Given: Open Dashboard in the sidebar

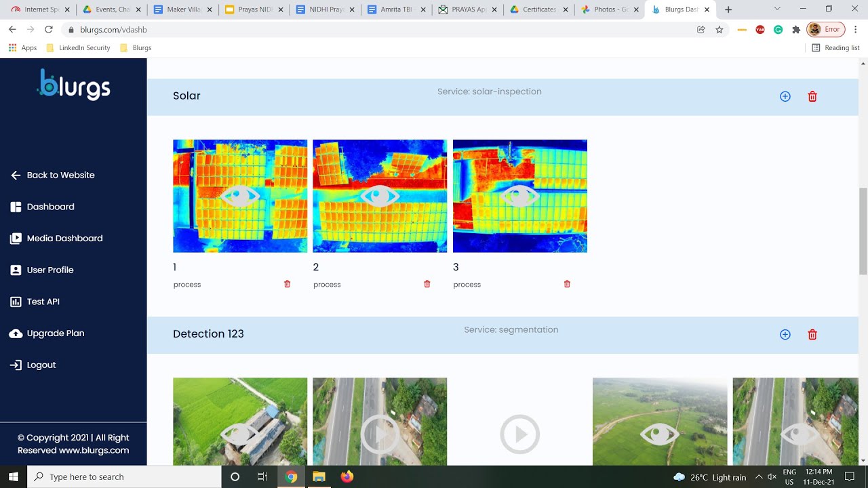Looking at the screenshot, I should point(43,207).
